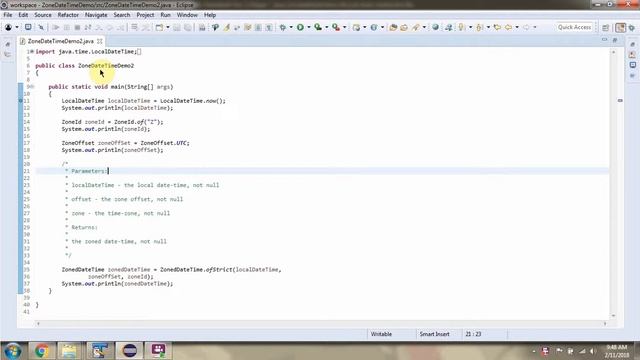Image resolution: width=640 pixels, height=360 pixels.
Task: Open the Source menu
Action: click(43, 15)
